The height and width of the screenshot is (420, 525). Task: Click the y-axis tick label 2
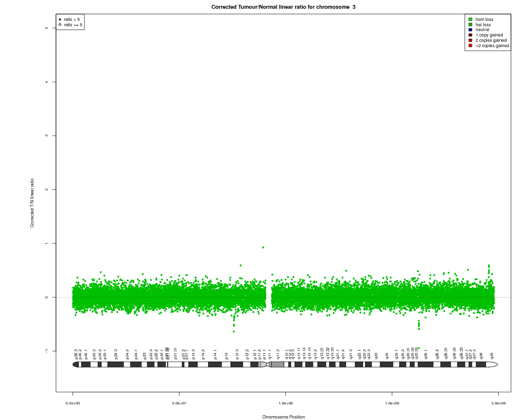(46, 190)
